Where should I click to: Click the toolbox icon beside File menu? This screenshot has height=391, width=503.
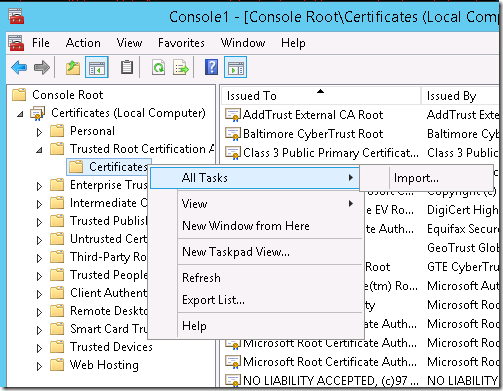point(16,43)
